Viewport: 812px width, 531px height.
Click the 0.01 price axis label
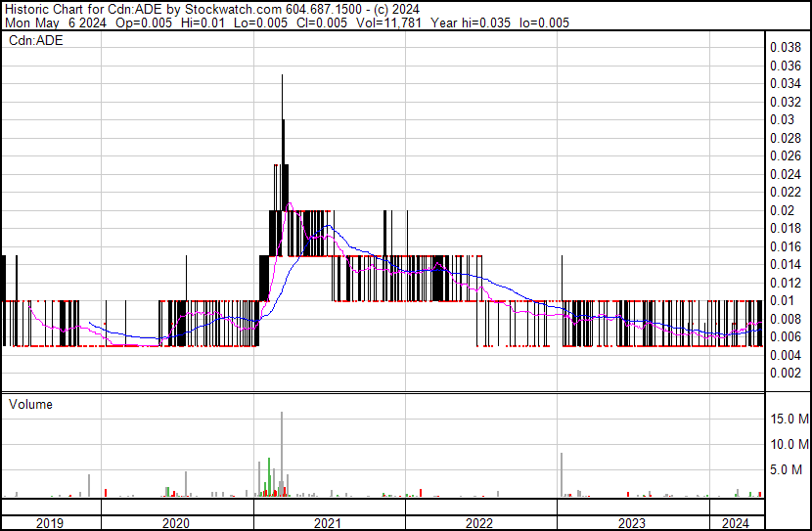(x=782, y=301)
